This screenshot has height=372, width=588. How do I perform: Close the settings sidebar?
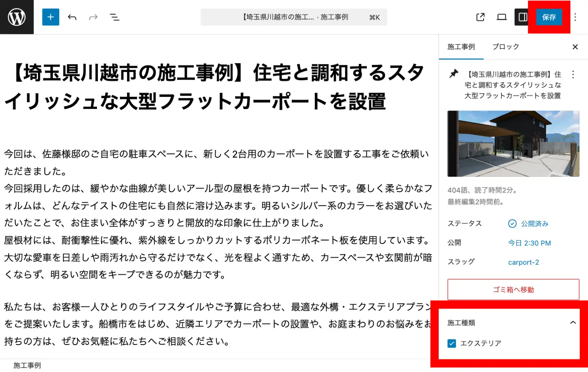(x=575, y=47)
